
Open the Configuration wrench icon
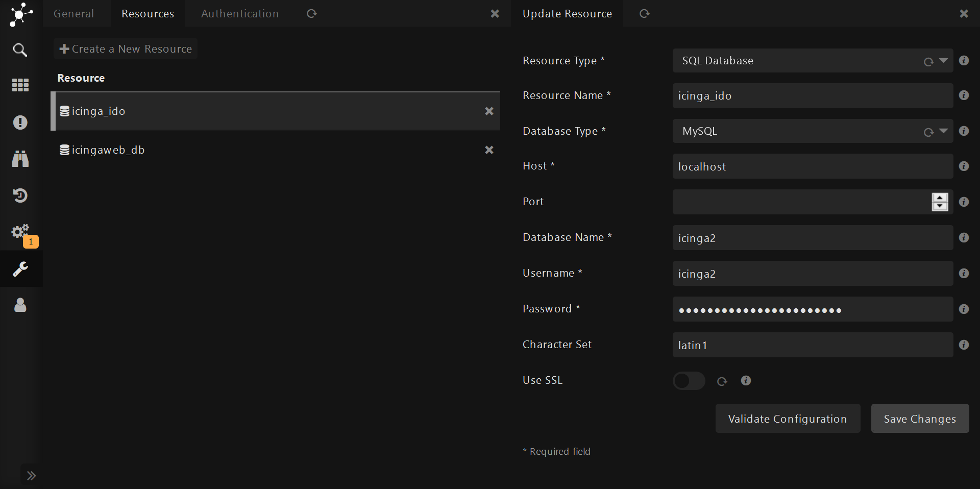pyautogui.click(x=20, y=269)
